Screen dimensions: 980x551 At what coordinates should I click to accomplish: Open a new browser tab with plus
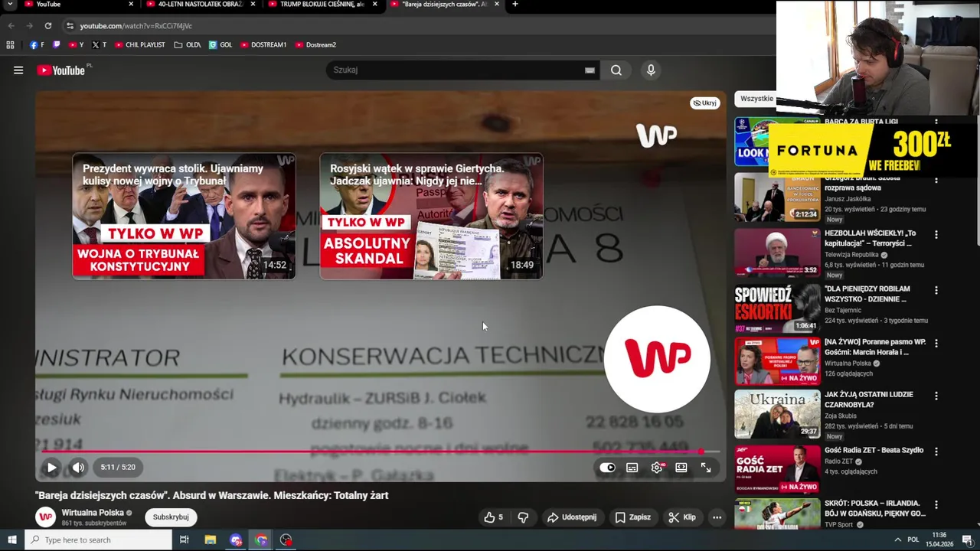click(514, 5)
